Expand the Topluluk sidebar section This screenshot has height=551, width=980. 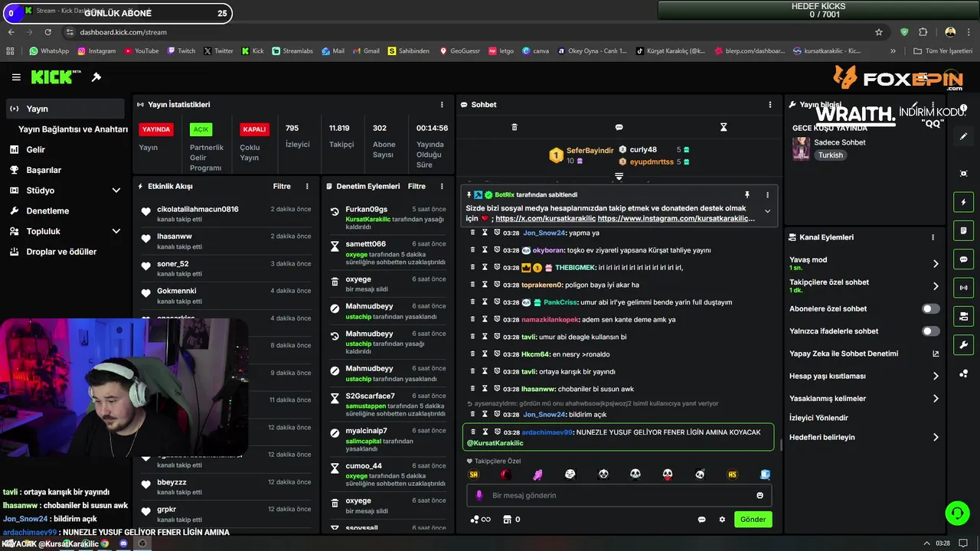tap(116, 231)
